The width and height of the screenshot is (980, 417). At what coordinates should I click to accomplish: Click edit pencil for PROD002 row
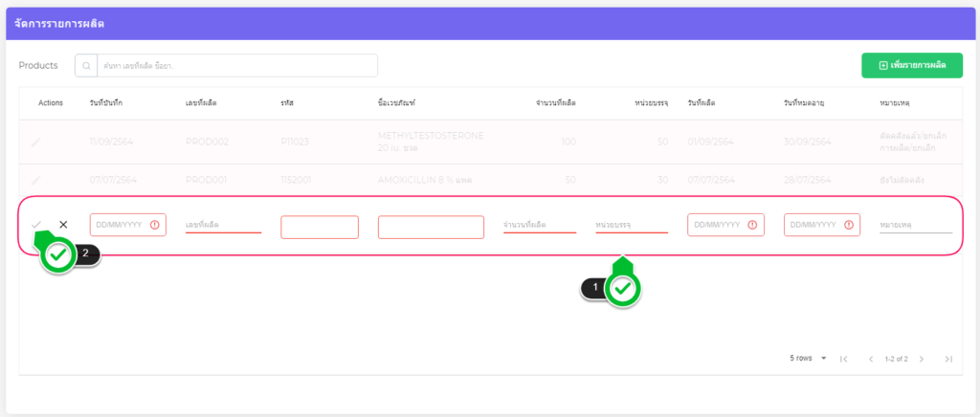coord(36,143)
